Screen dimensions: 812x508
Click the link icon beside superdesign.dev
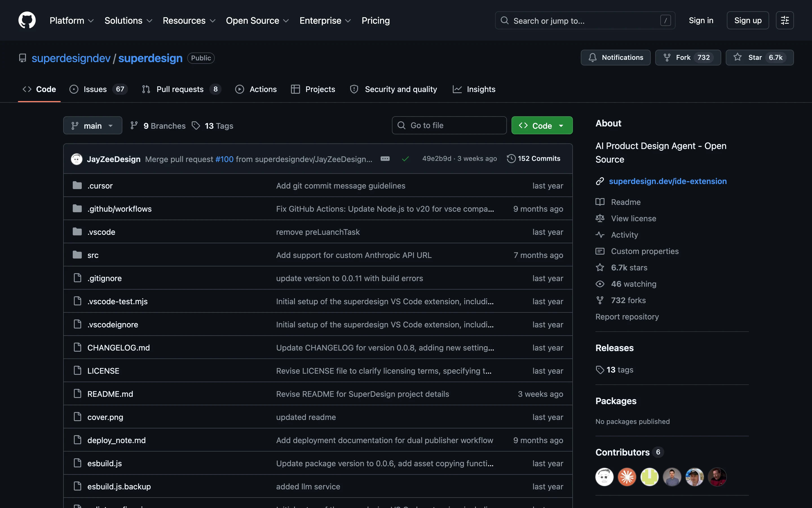point(600,181)
